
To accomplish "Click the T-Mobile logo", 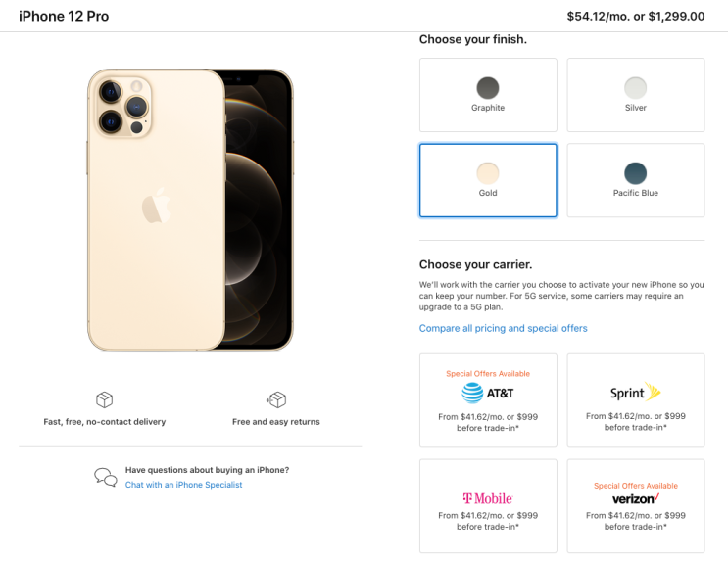I will pyautogui.click(x=487, y=498).
